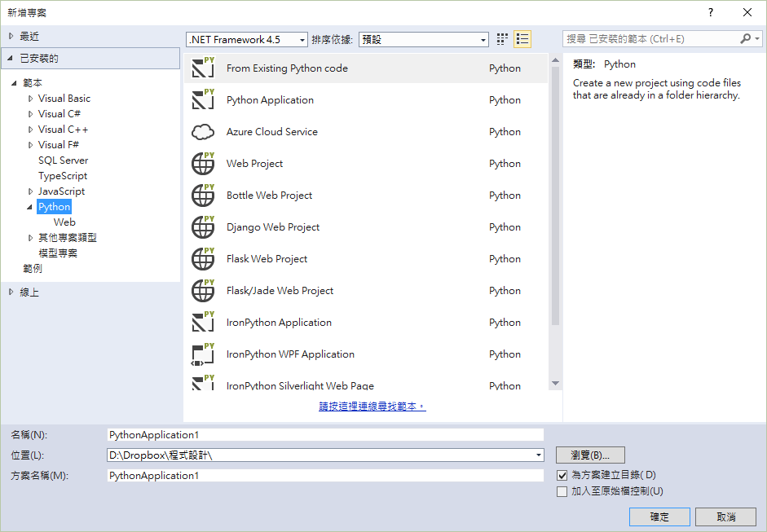The height and width of the screenshot is (532, 767).
Task: Collapse the 已安裝的 section
Action: click(x=11, y=58)
